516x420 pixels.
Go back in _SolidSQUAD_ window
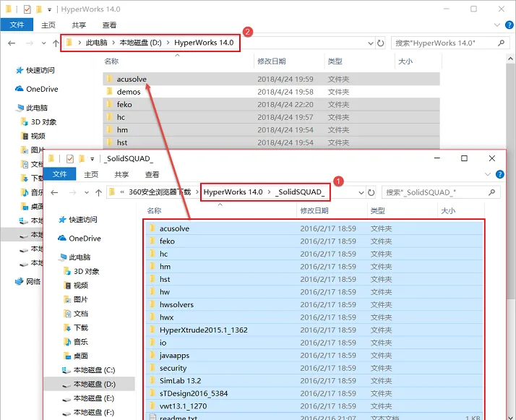pyautogui.click(x=54, y=192)
